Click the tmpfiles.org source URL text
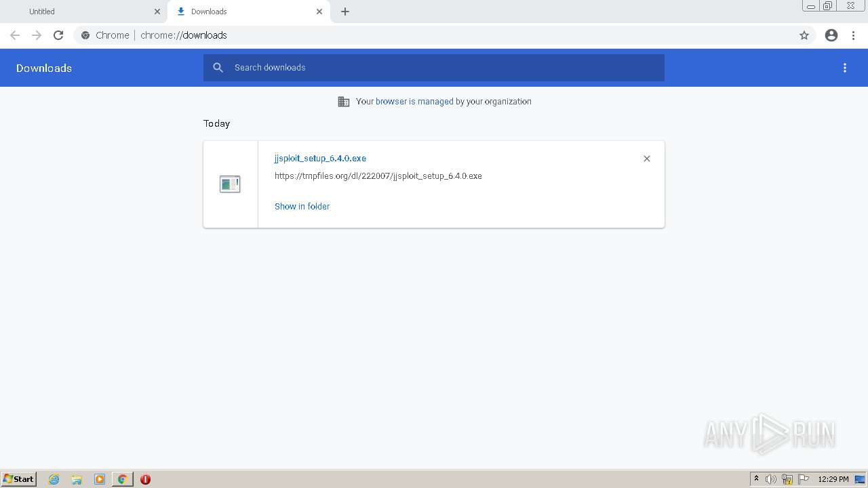This screenshot has width=868, height=488. point(378,176)
